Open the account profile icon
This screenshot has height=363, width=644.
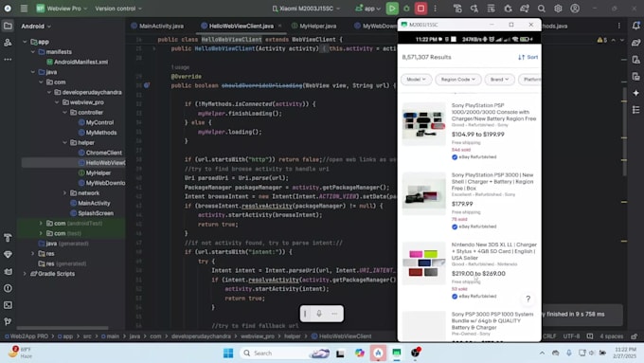pyautogui.click(x=575, y=9)
